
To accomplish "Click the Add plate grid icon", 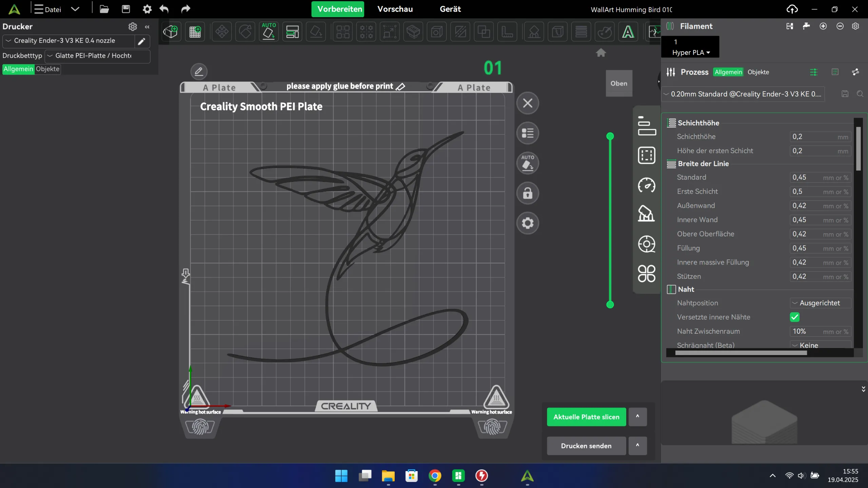I will point(195,32).
